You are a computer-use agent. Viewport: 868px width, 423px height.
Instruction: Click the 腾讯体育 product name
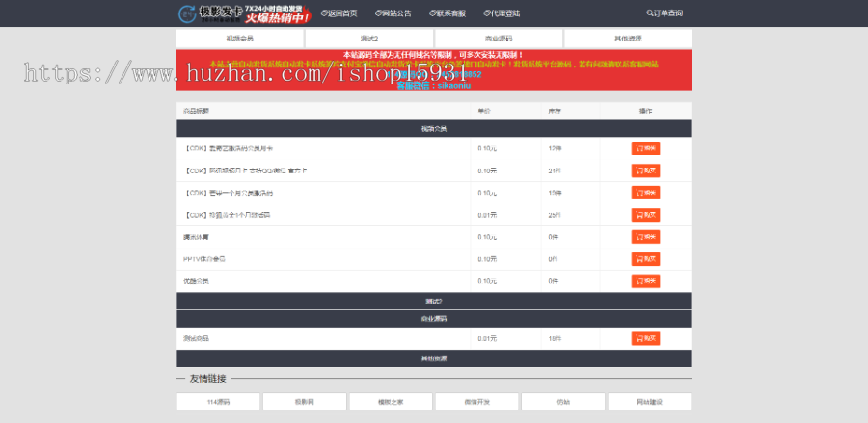tap(197, 237)
